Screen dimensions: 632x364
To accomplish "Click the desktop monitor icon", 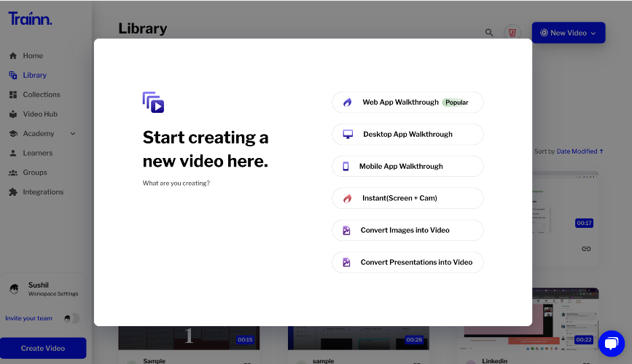I will [x=348, y=134].
